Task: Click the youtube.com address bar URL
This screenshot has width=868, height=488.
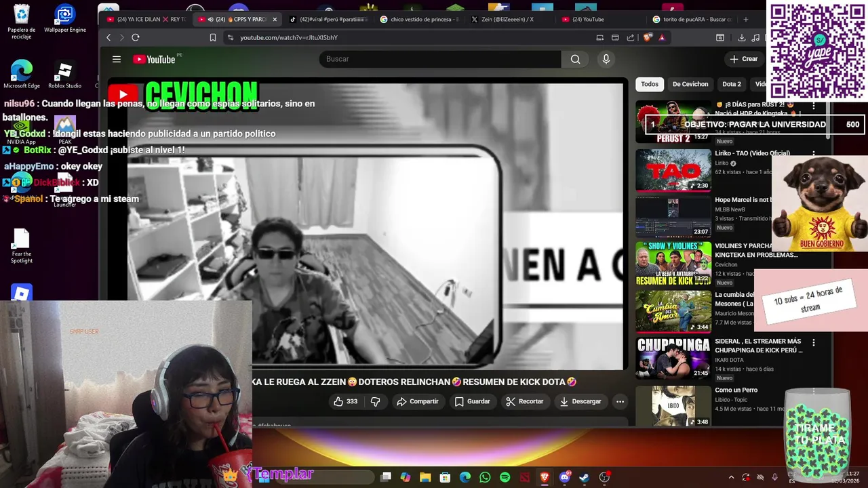Action: (x=289, y=37)
